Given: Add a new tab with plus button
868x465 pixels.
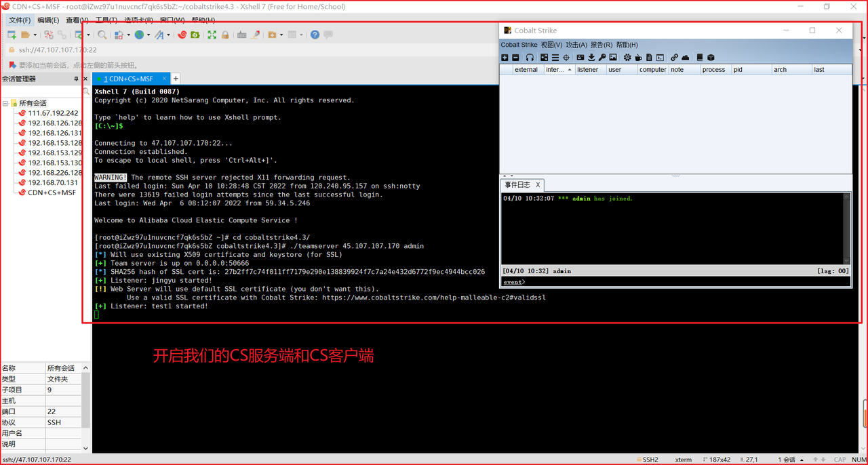Looking at the screenshot, I should click(176, 79).
